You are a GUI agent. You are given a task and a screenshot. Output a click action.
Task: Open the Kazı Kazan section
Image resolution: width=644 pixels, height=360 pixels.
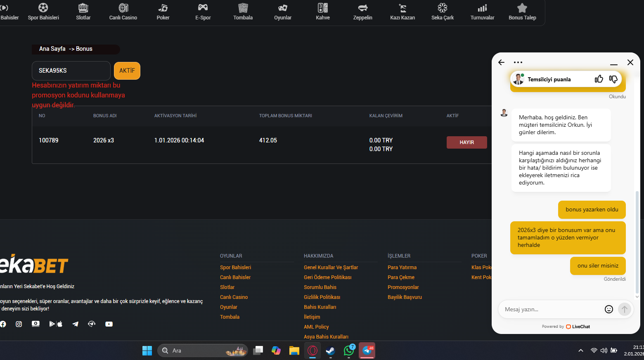click(x=402, y=12)
